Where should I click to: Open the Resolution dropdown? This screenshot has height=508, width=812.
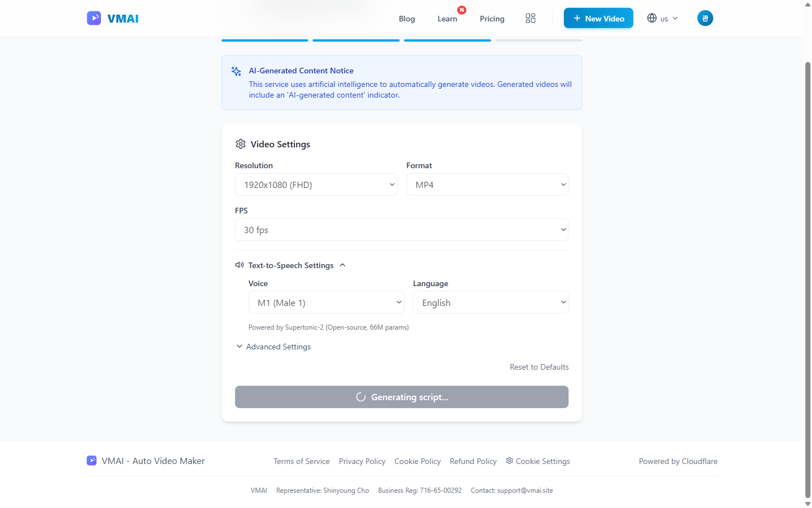pos(316,185)
